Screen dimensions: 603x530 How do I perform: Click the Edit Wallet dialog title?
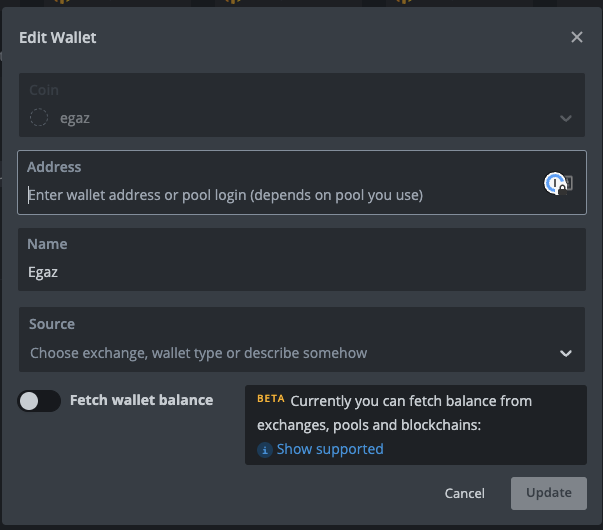[x=58, y=38]
